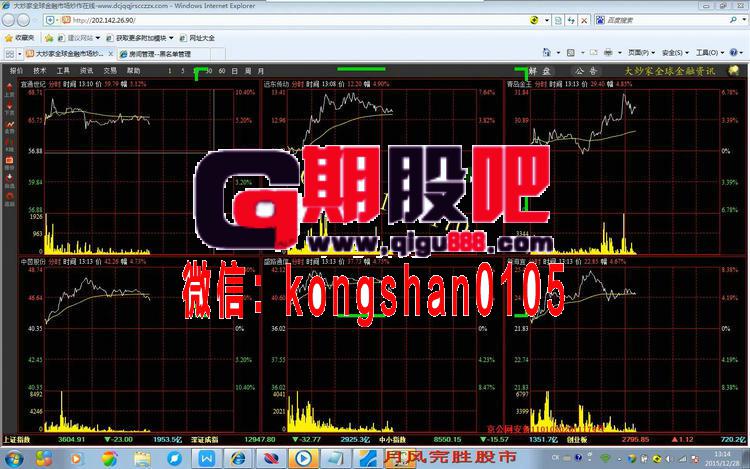Open the 安全(S) menu

tap(675, 53)
